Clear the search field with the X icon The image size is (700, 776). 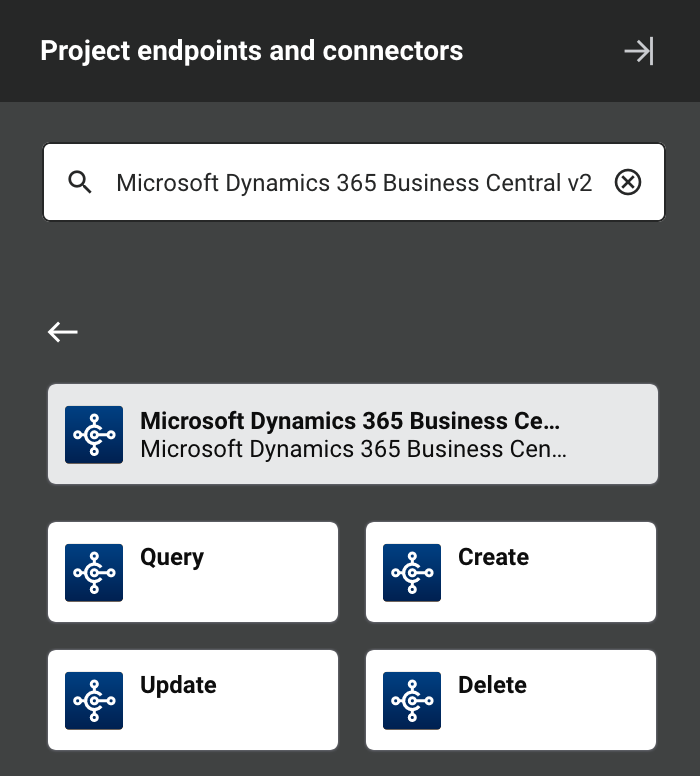point(628,182)
